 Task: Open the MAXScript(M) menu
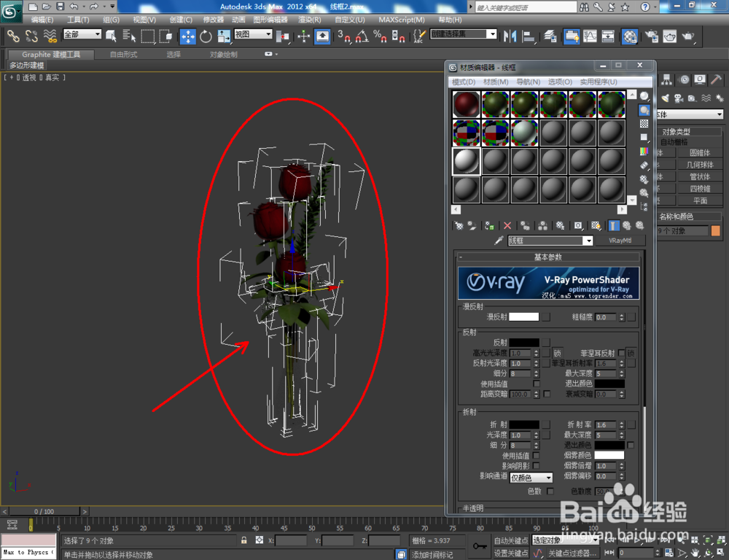tap(401, 20)
